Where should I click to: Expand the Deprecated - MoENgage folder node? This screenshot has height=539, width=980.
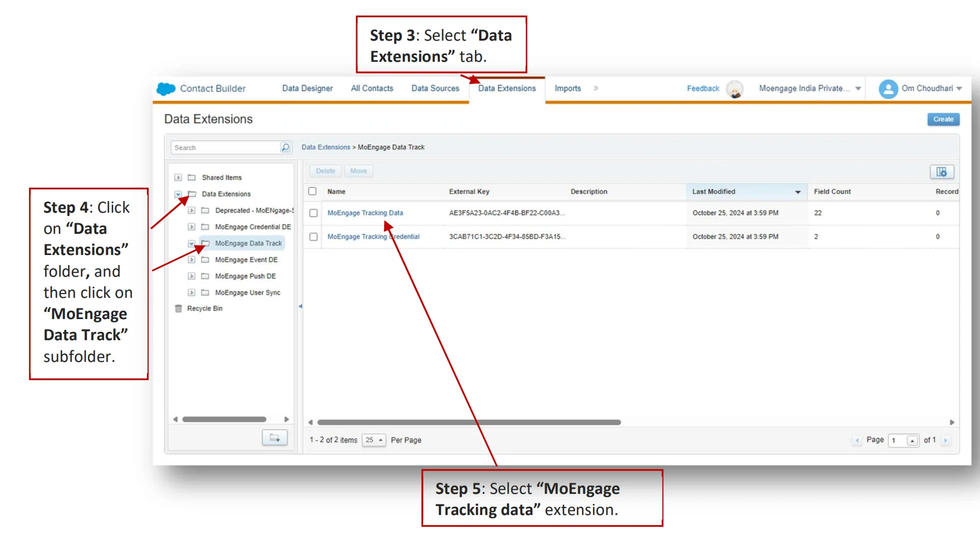192,210
